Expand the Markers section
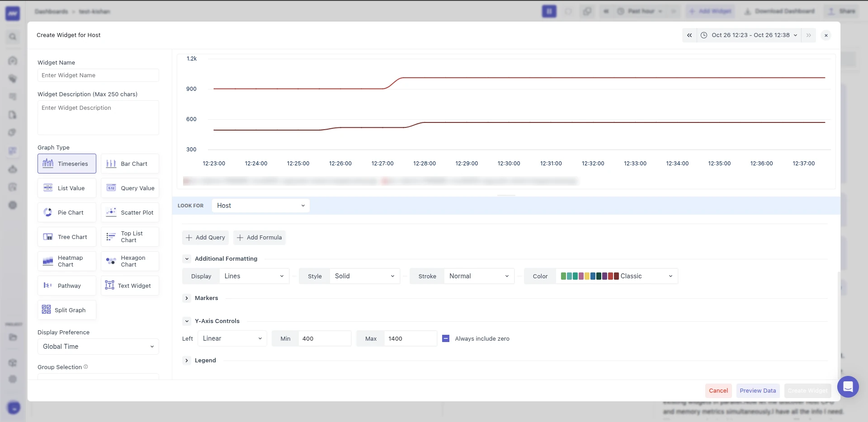 (x=187, y=298)
